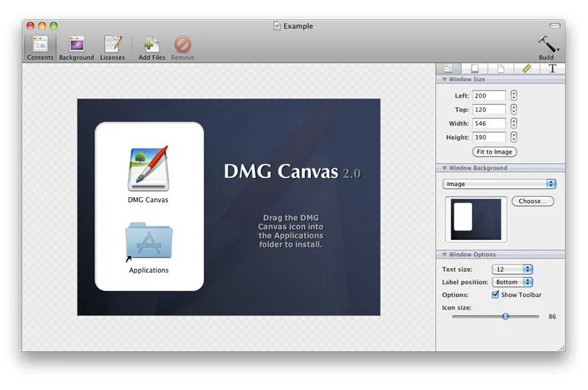588x390 pixels.
Task: Click the Icon size value 86
Action: (x=552, y=316)
